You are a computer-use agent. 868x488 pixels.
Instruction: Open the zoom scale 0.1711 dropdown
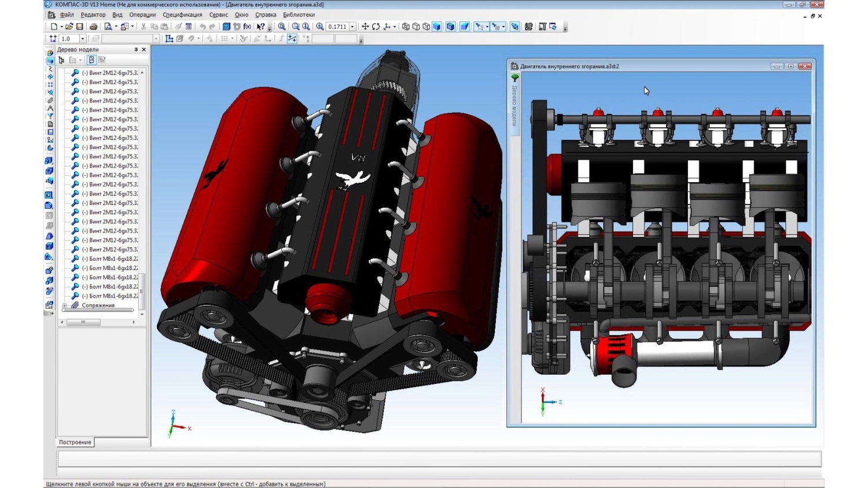tap(352, 27)
